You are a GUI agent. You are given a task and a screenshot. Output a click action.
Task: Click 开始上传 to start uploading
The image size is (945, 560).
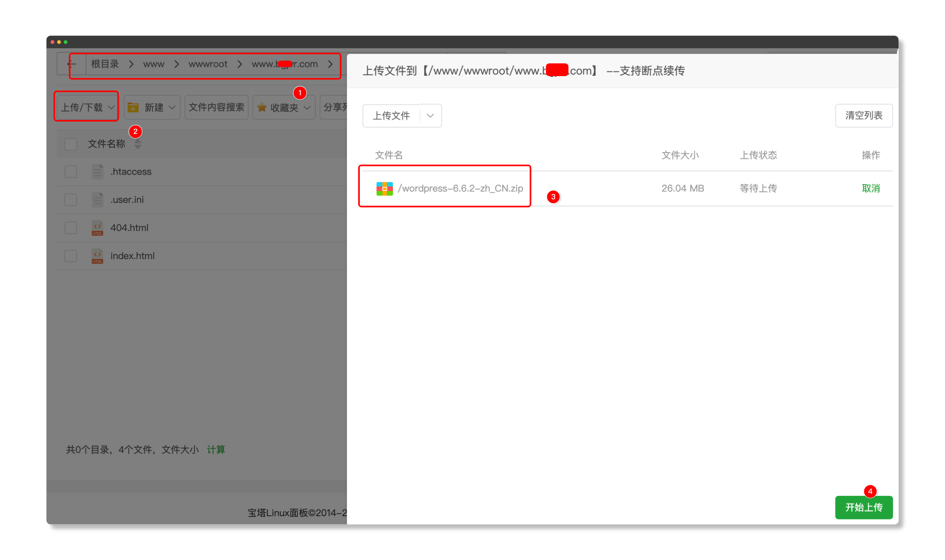click(863, 507)
